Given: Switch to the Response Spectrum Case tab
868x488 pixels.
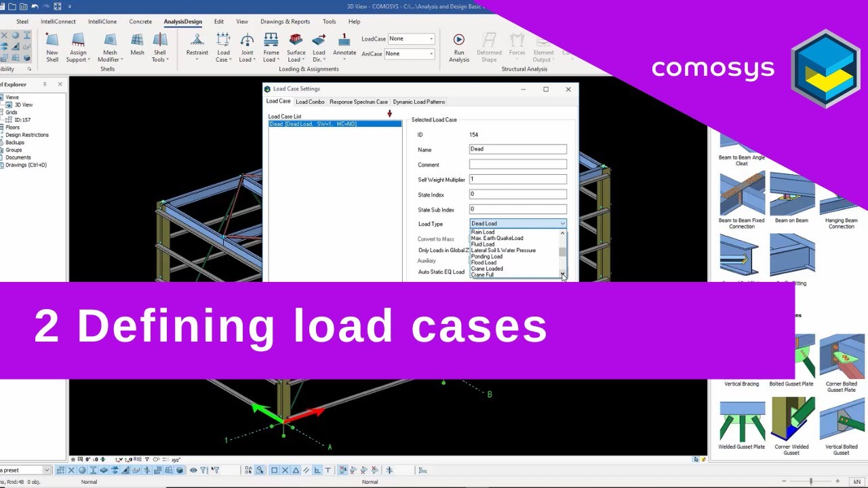Looking at the screenshot, I should coord(359,102).
